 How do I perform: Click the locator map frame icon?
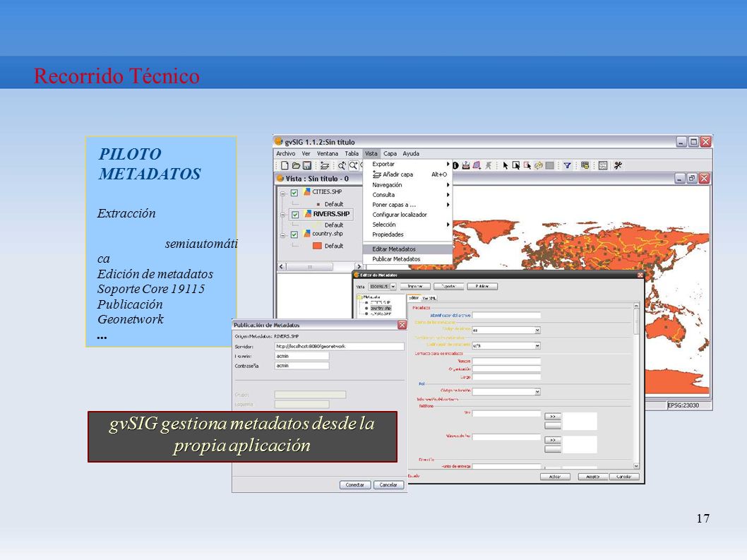coord(603,165)
